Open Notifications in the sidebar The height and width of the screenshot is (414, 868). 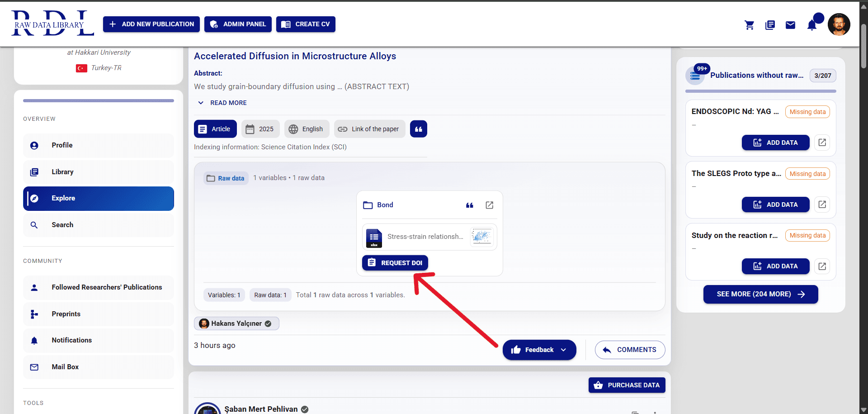(99, 341)
